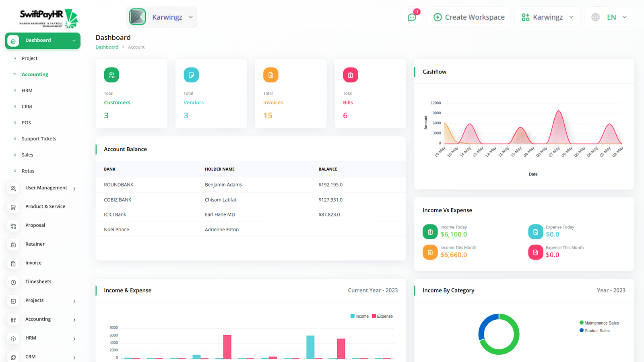Open the EN language dropdown

(609, 17)
